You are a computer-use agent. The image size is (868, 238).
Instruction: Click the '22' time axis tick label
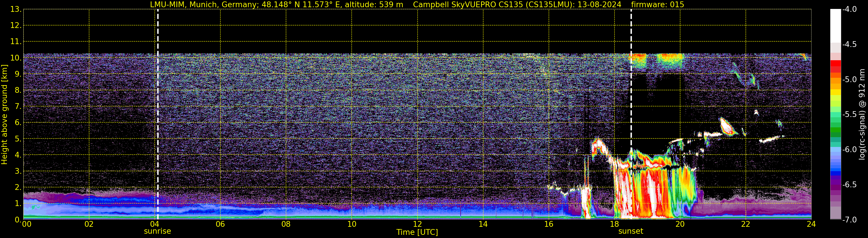(746, 224)
